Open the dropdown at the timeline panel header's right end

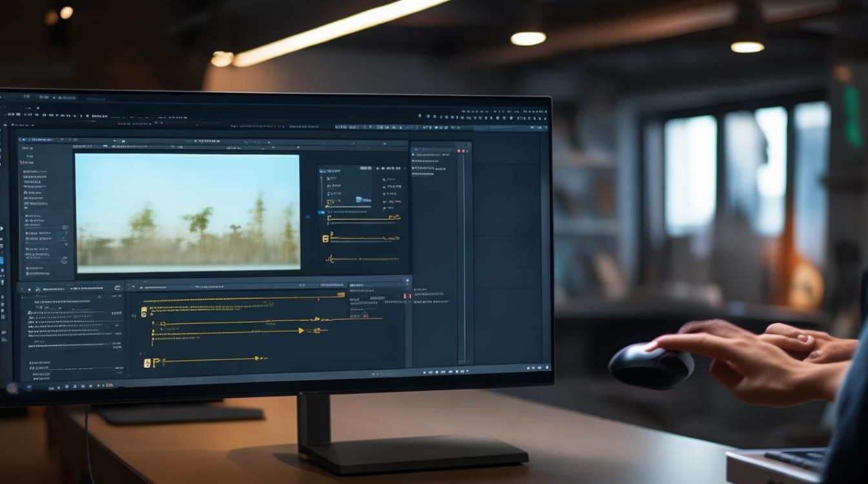pos(406,281)
